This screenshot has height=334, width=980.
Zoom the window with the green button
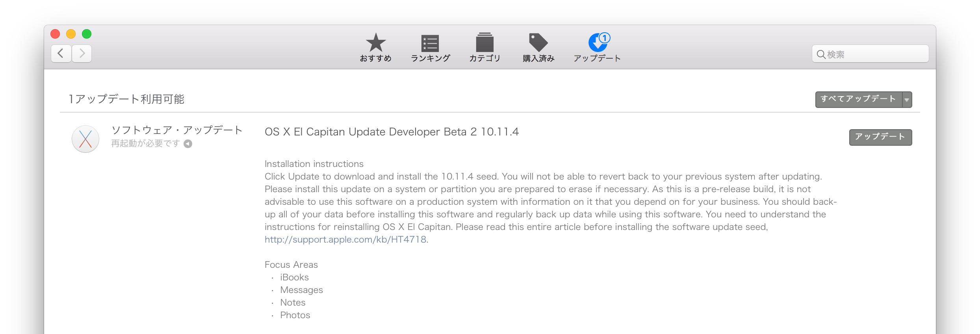(x=87, y=34)
